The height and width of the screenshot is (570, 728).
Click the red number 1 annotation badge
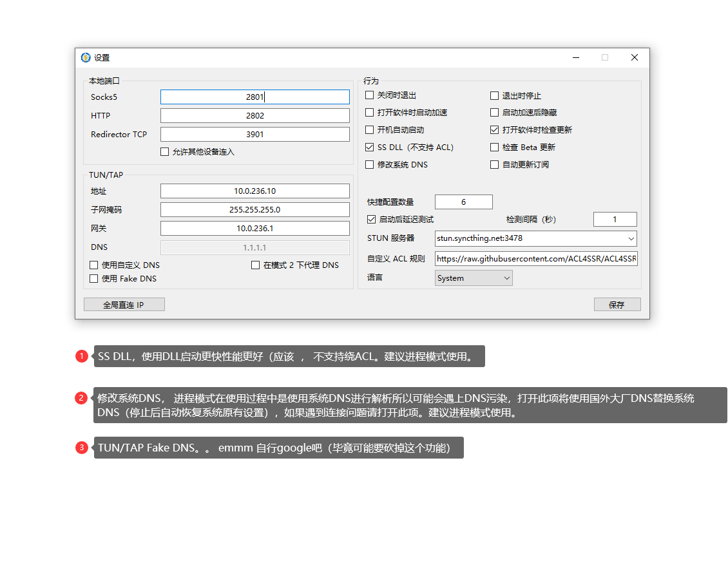point(82,356)
